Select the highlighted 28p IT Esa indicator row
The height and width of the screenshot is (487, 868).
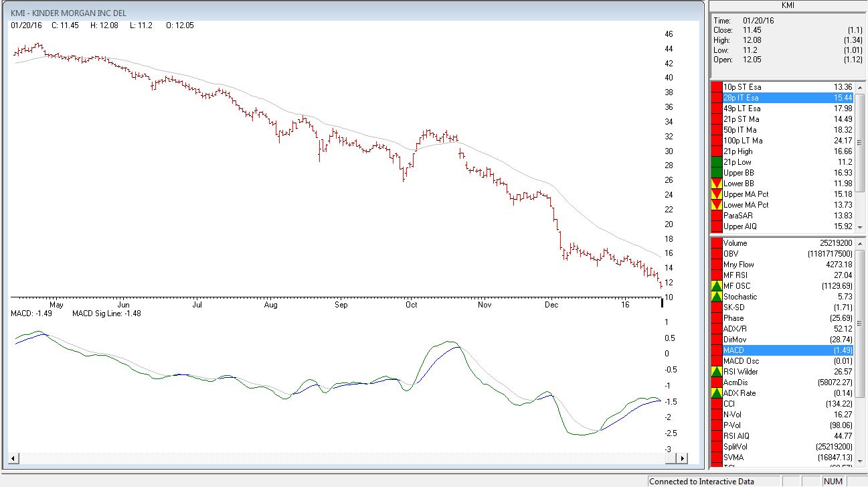[789, 98]
